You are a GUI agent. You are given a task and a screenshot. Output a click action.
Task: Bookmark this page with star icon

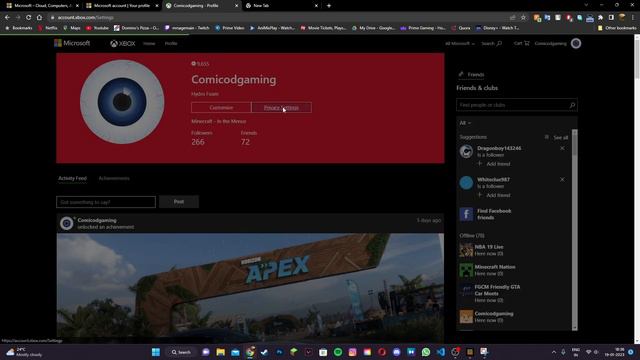point(523,18)
